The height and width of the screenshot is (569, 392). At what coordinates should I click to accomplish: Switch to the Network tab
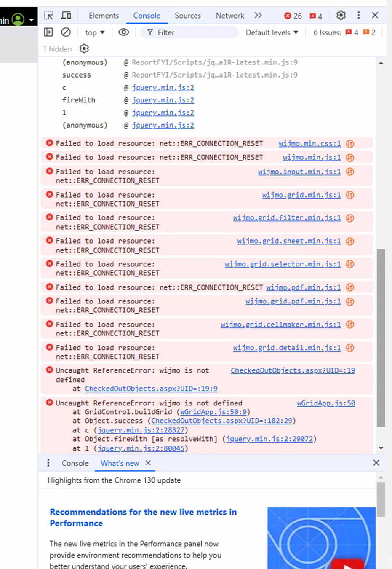(x=230, y=16)
